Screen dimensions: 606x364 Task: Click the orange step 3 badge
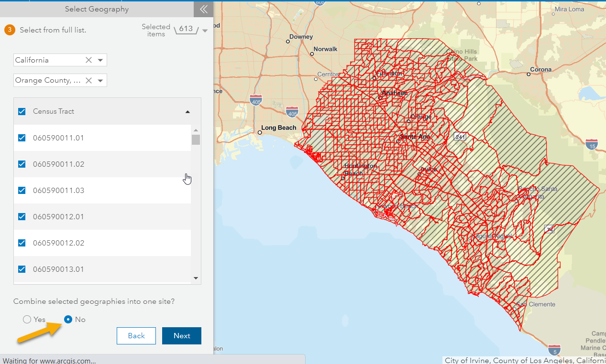[x=9, y=30]
